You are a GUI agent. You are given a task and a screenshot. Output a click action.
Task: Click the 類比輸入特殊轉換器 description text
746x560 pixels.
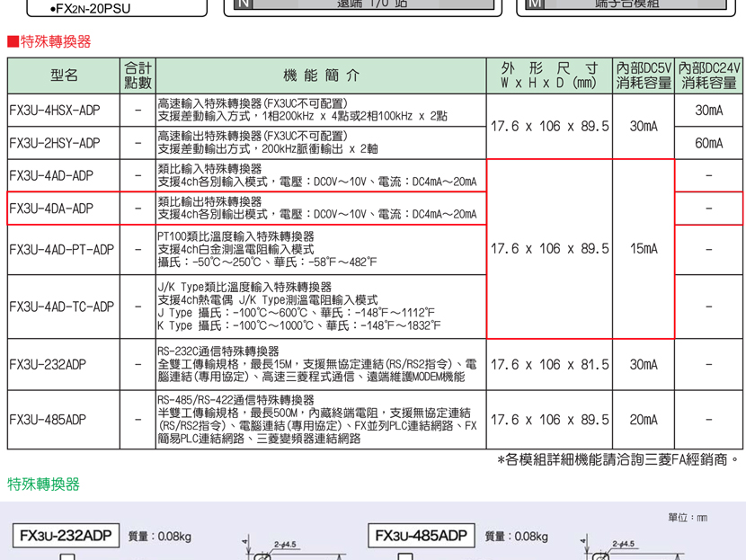[x=317, y=175]
